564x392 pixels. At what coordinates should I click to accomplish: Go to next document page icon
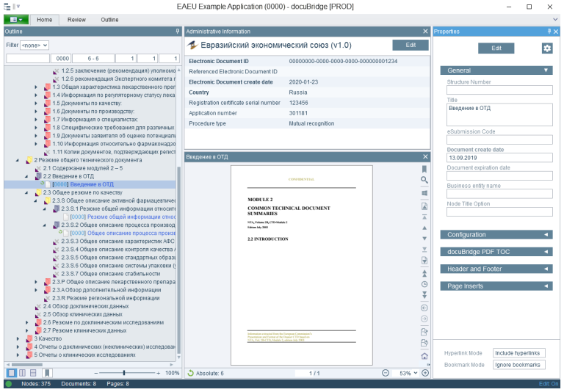424,261
